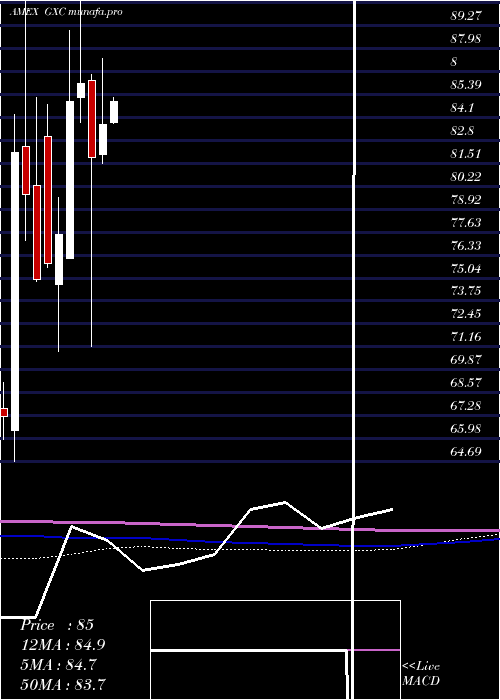Click the 81.51 price axis label
Viewport: 500px width, 700px height.
(466, 154)
